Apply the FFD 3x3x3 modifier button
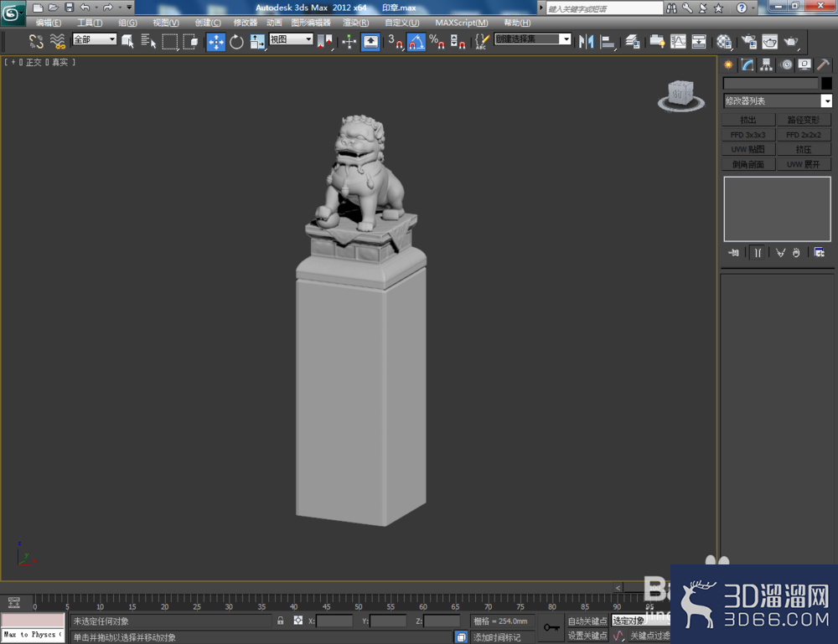Screen dimensions: 838x644 tap(748, 135)
